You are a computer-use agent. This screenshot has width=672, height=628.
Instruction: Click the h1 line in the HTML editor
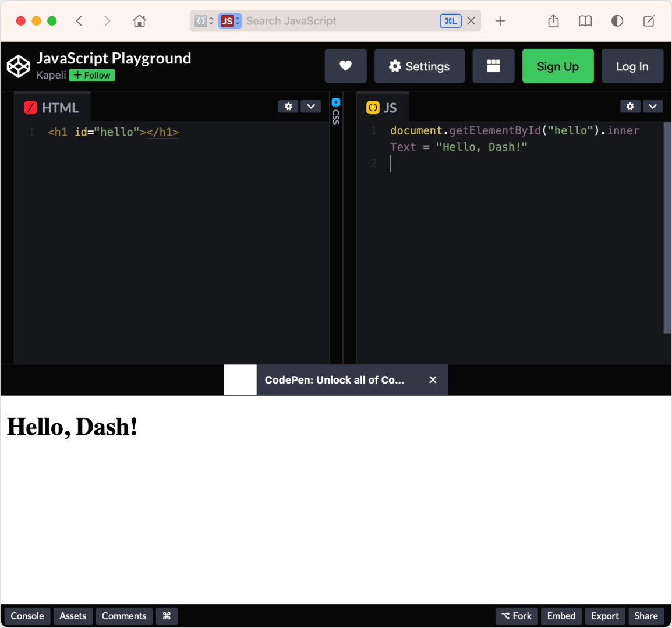click(114, 132)
